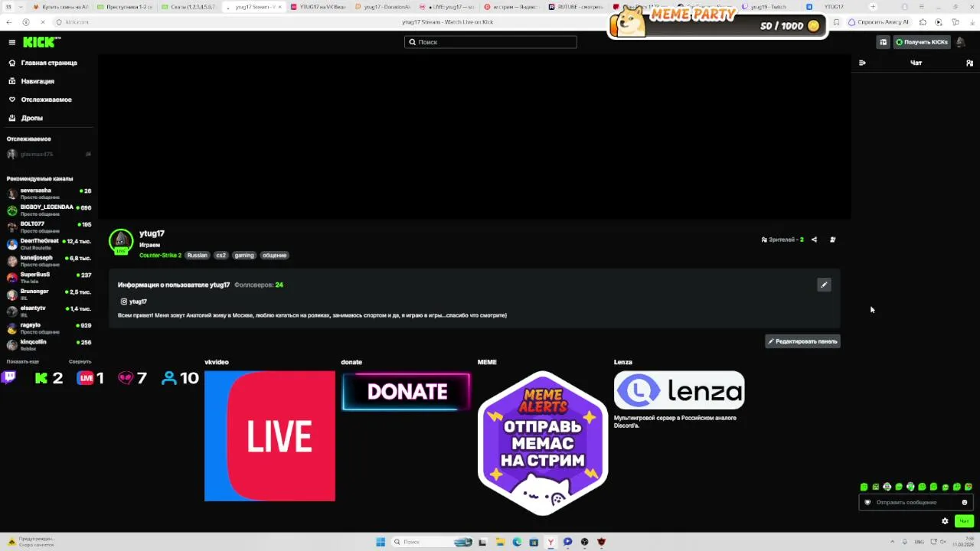Select the gaming tag
This screenshot has height=551, width=980.
(x=244, y=256)
